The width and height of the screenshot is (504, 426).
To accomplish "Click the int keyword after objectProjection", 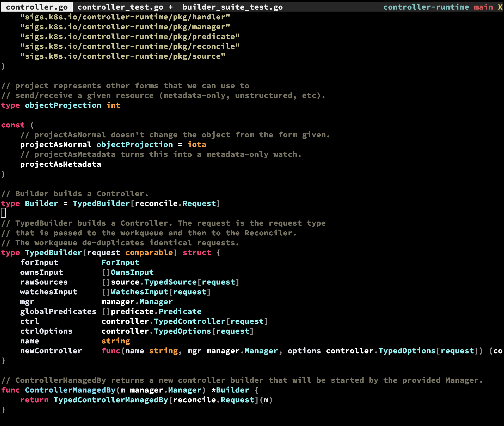I will click(113, 105).
